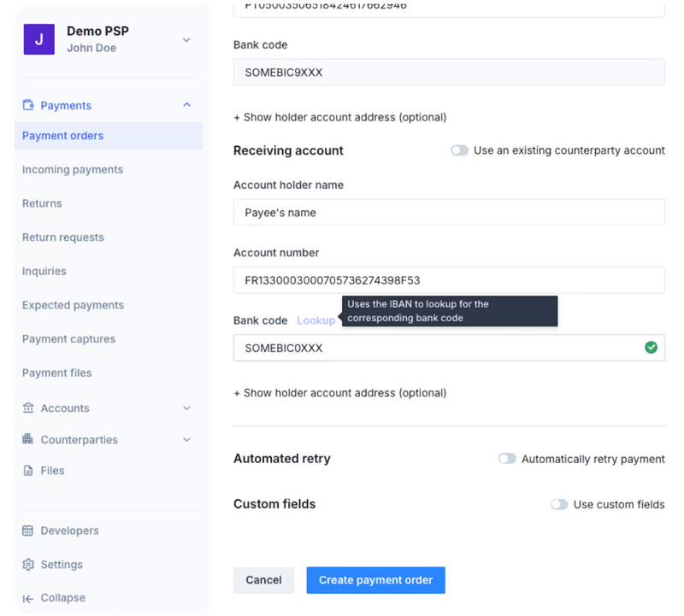The width and height of the screenshot is (684, 616).
Task: Click the Account holder name field
Action: pos(449,213)
